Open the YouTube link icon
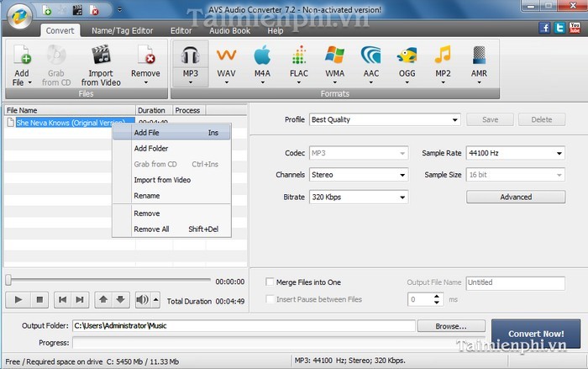The image size is (588, 369). (575, 28)
